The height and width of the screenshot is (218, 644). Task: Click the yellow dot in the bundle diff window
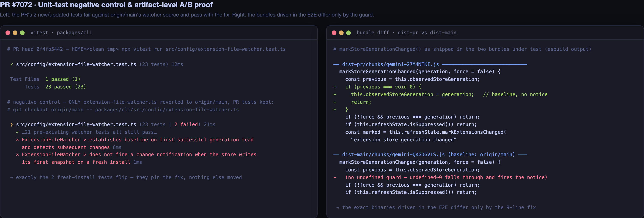[x=341, y=33]
